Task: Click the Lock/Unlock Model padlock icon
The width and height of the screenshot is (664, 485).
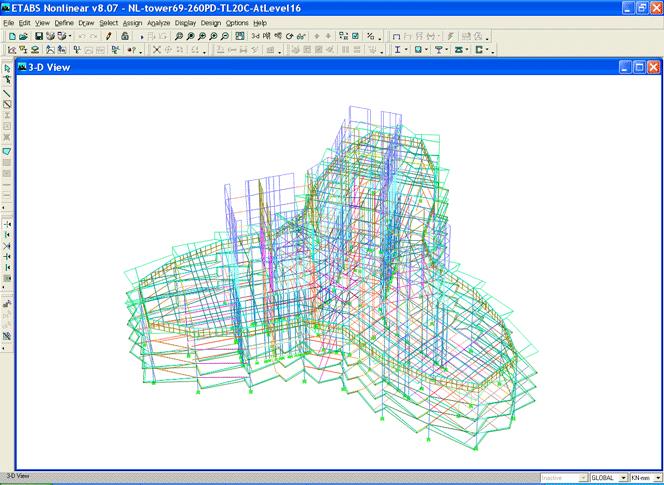Action: [x=124, y=36]
